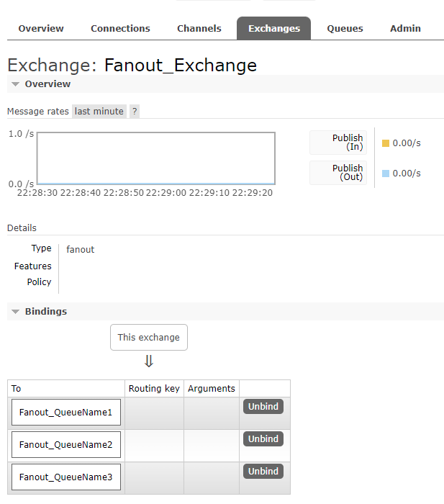Click the '22:29:00' chart time label

tap(166, 193)
